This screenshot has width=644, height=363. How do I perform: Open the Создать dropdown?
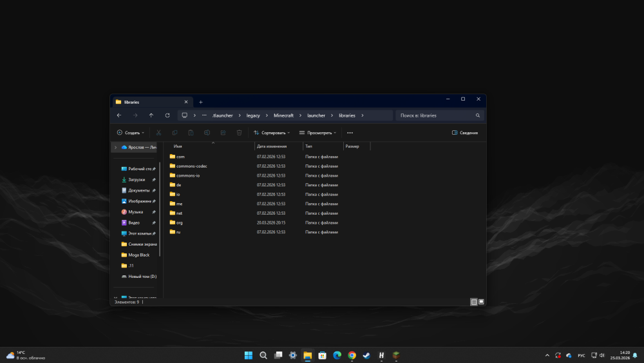click(x=131, y=133)
